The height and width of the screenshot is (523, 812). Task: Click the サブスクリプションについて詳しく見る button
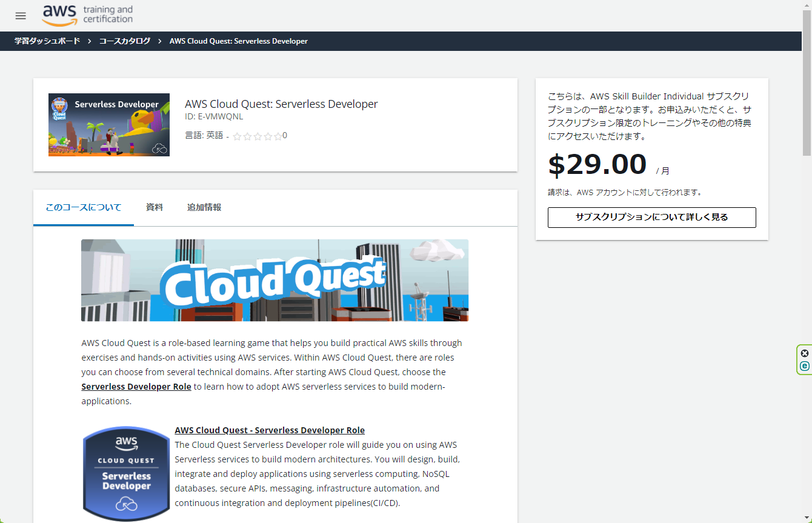click(651, 217)
